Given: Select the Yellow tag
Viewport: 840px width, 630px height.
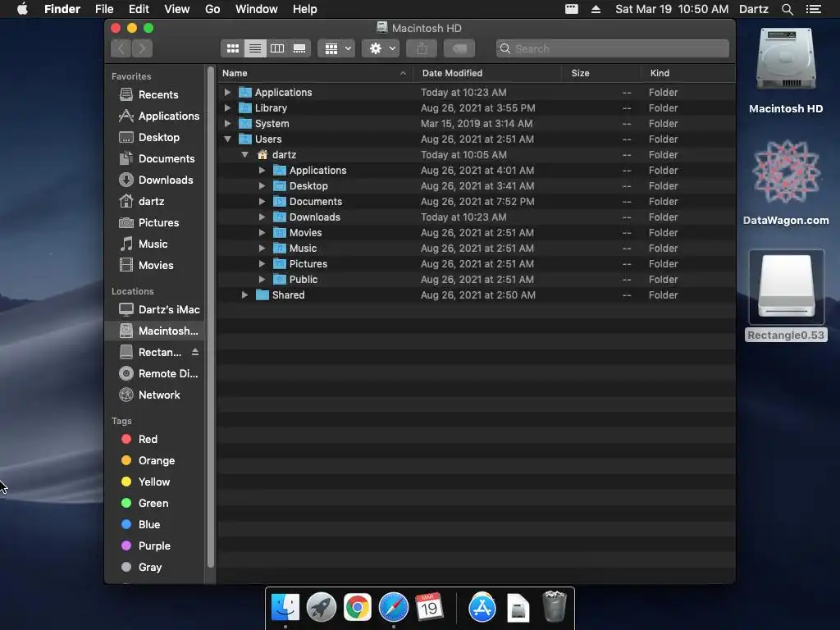Looking at the screenshot, I should pyautogui.click(x=155, y=482).
